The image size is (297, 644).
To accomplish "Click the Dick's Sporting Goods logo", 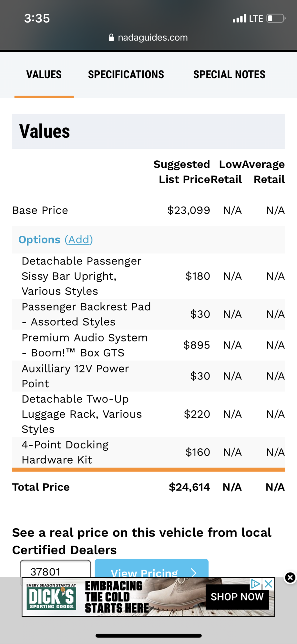I will pos(51,597).
